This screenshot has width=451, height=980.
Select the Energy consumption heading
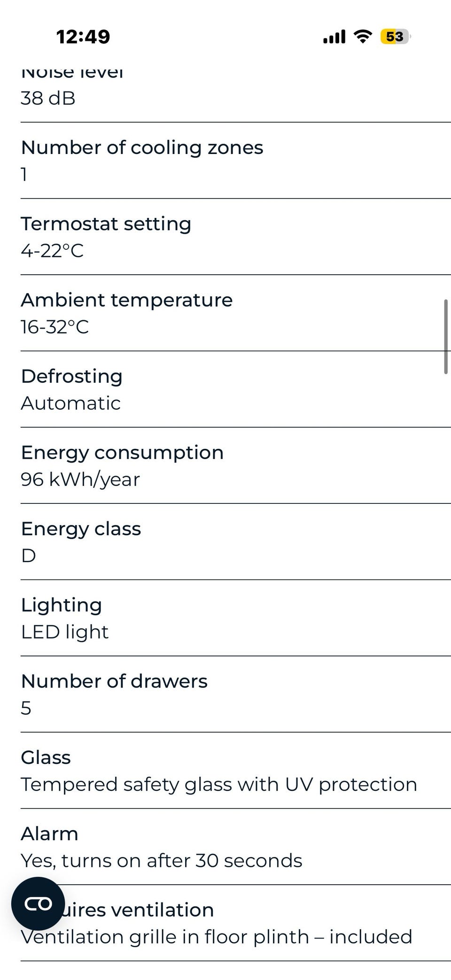(x=122, y=453)
